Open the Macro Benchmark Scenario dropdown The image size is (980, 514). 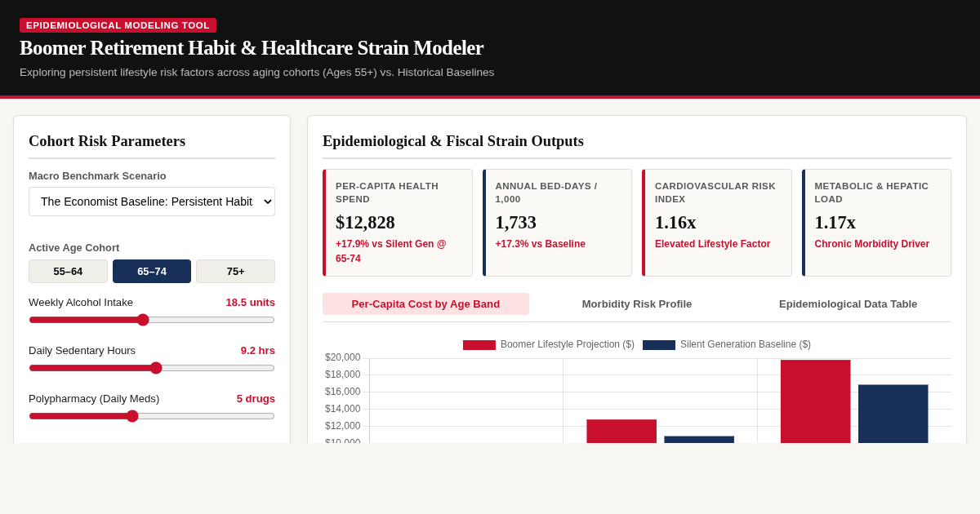[x=152, y=202]
